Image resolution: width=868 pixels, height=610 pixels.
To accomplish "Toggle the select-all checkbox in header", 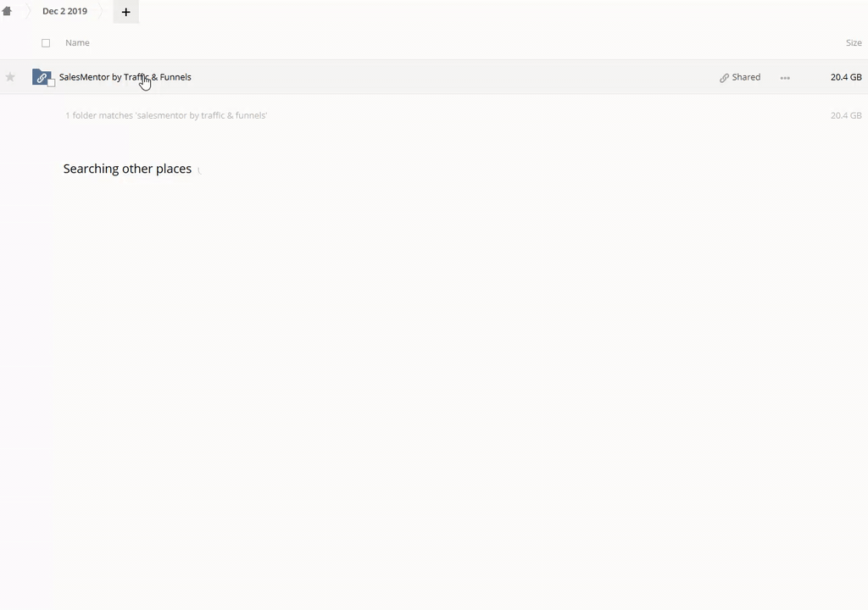I will [46, 43].
